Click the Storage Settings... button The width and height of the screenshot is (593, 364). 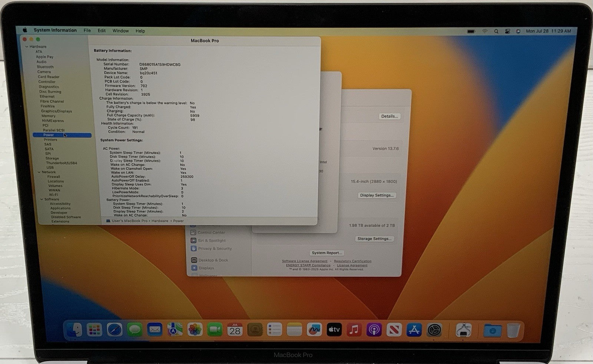pyautogui.click(x=374, y=239)
